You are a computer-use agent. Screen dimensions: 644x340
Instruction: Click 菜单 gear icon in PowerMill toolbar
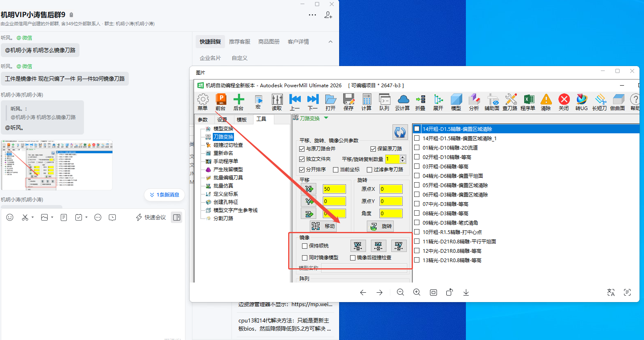coord(203,102)
